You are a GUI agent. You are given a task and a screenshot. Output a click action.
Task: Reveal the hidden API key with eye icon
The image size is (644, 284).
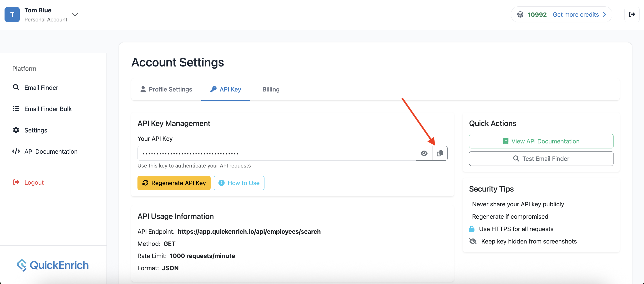[x=424, y=153]
